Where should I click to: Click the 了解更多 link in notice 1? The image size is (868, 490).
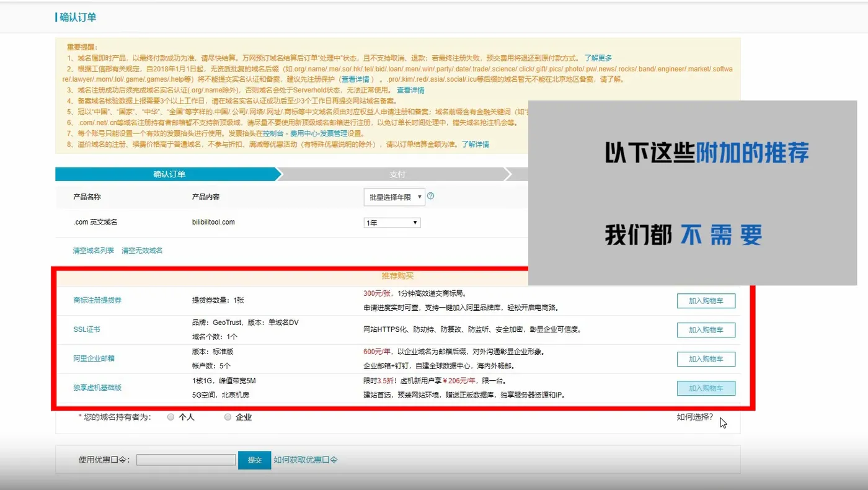[x=598, y=58]
